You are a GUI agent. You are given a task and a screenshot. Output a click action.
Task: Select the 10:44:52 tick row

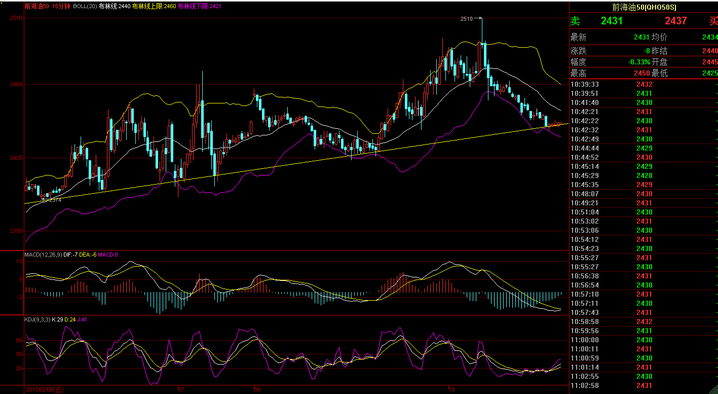click(x=643, y=157)
